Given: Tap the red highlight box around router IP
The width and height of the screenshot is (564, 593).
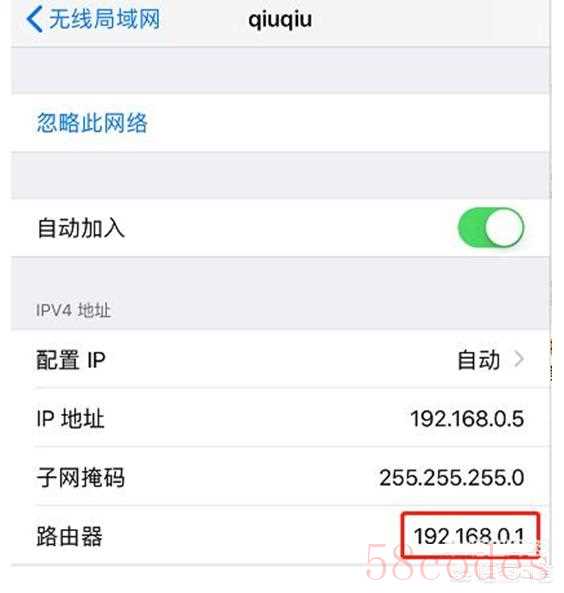Looking at the screenshot, I should [470, 535].
